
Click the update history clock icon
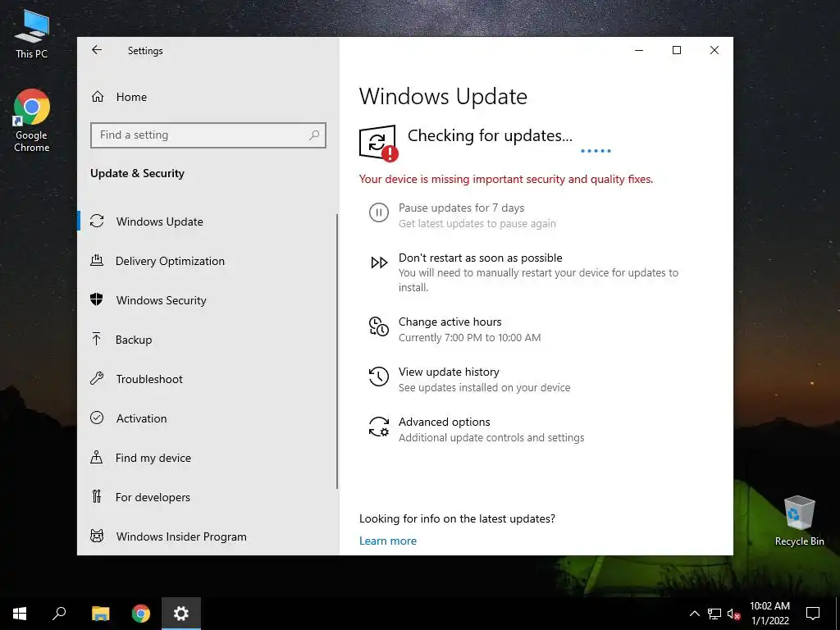coord(378,376)
